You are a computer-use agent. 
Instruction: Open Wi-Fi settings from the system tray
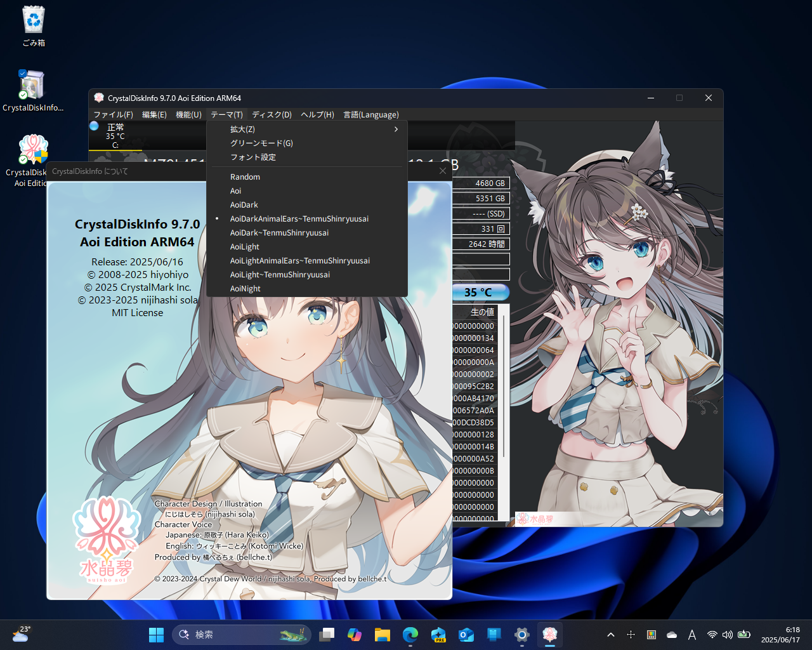712,634
